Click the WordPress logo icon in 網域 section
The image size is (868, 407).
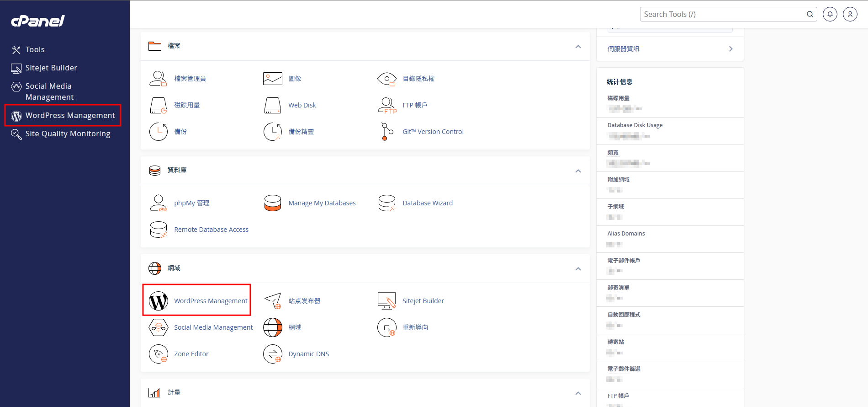coord(158,301)
